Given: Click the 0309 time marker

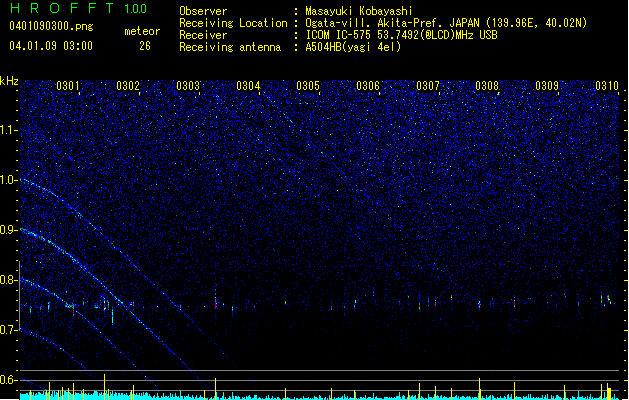Looking at the screenshot, I should 547,86.
